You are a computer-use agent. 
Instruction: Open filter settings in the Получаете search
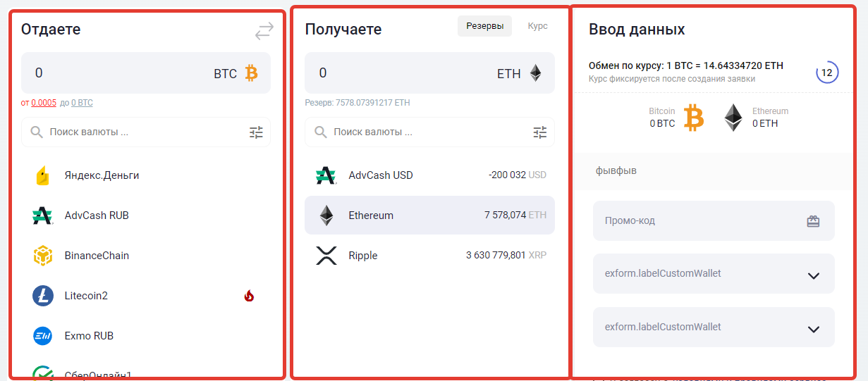[539, 132]
